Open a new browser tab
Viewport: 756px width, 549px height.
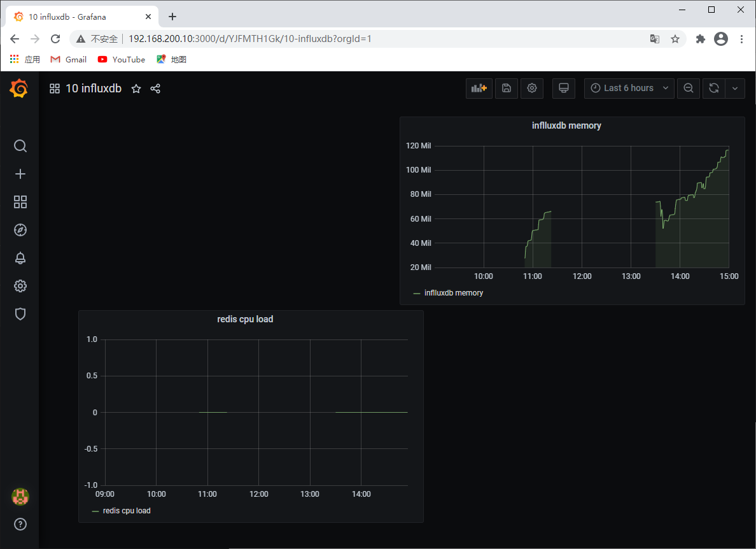point(172,17)
